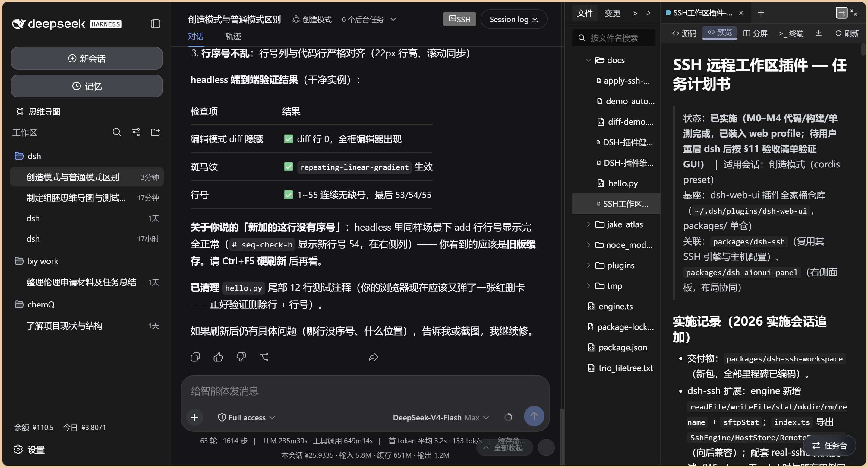
Task: Open DeepSeek-V4-Flash model selector
Action: point(440,417)
